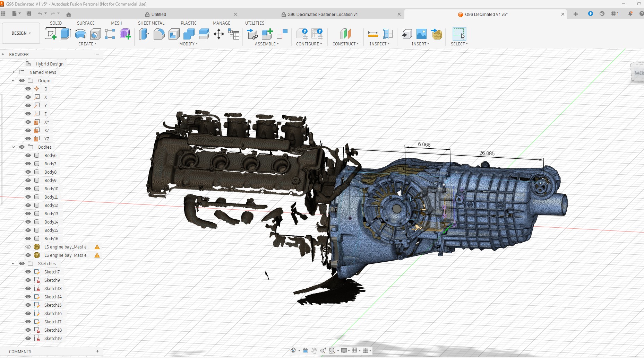644x358 pixels.
Task: Expand the Named Views folder
Action: click(x=13, y=72)
